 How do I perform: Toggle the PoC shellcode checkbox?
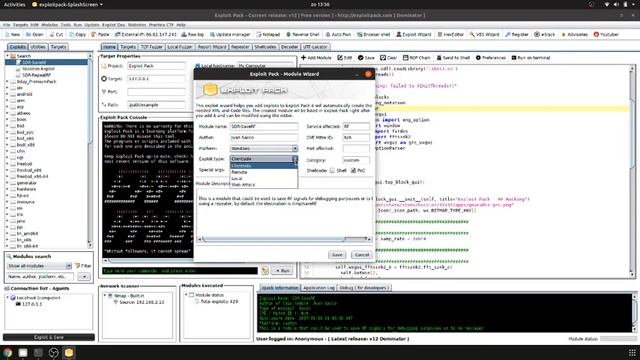[353, 171]
